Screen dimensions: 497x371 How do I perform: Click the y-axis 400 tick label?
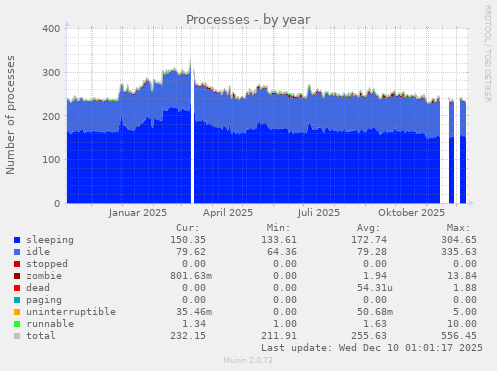coord(51,29)
